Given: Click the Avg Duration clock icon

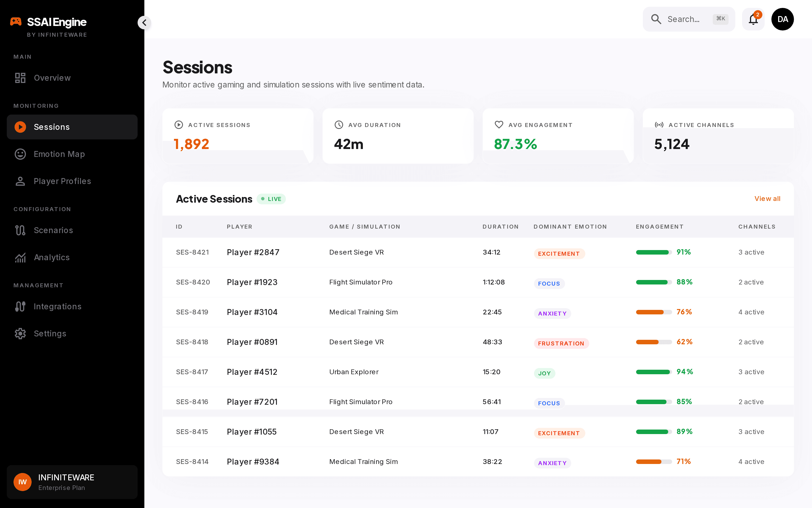Looking at the screenshot, I should [339, 125].
